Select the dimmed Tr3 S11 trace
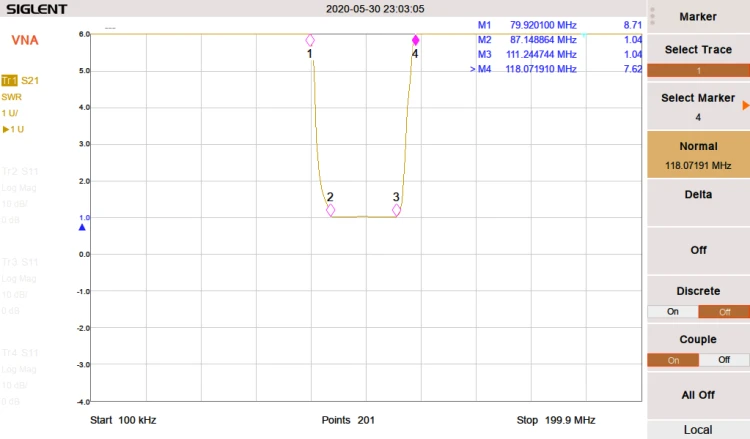 coord(20,262)
